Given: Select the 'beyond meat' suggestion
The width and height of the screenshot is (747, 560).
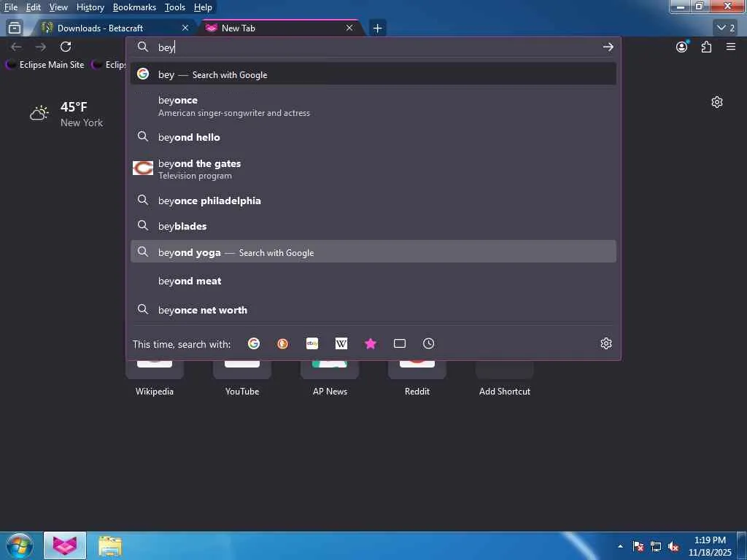Looking at the screenshot, I should tap(373, 281).
